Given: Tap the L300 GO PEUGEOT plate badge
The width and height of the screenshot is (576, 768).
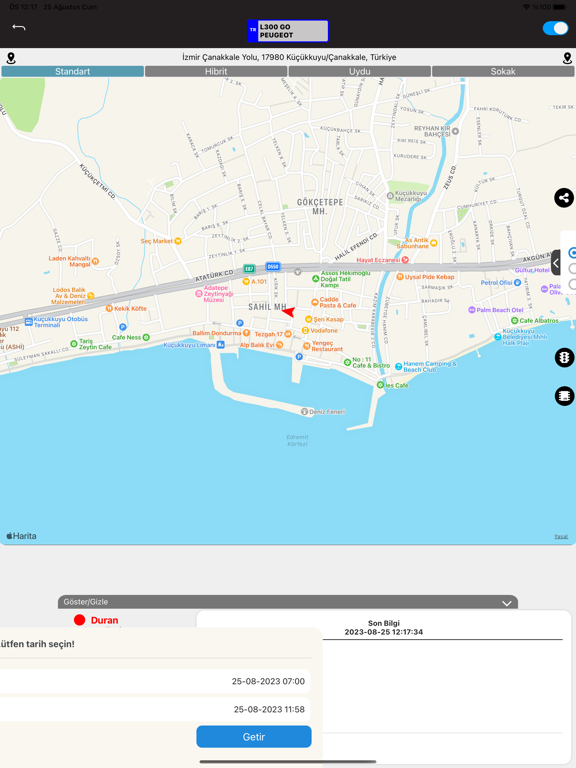Looking at the screenshot, I should pyautogui.click(x=288, y=31).
